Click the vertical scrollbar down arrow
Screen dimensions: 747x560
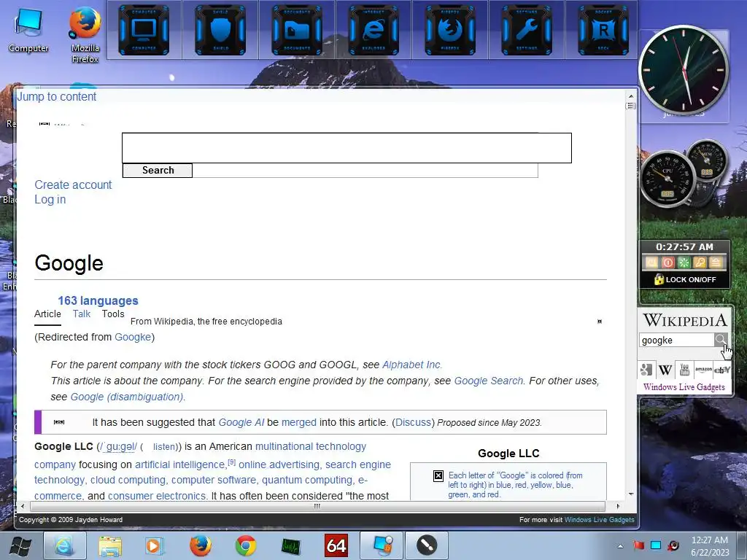coord(631,494)
